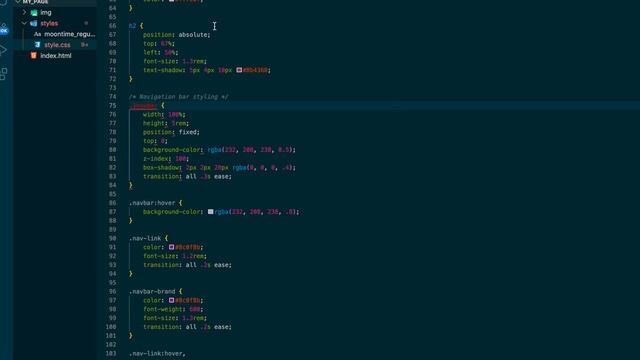Screen dimensions: 640x360
Task: Open the .nav-link color swatch on line 91
Action: [171, 247]
